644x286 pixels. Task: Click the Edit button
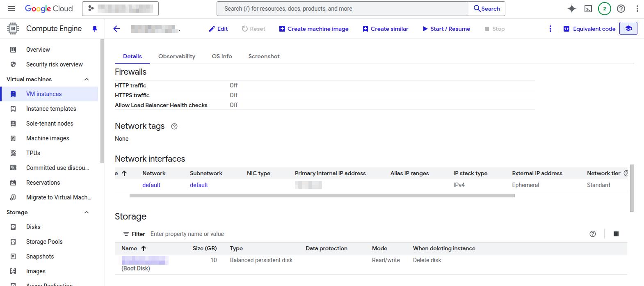point(218,29)
